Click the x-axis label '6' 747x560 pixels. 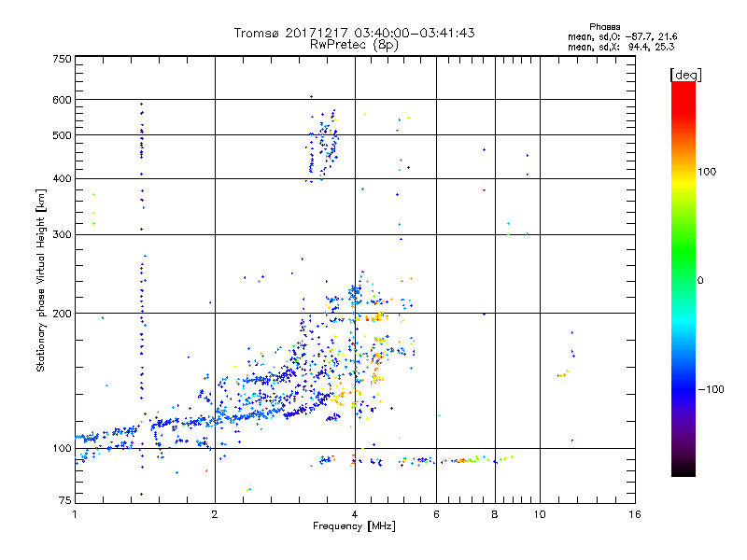pos(436,514)
